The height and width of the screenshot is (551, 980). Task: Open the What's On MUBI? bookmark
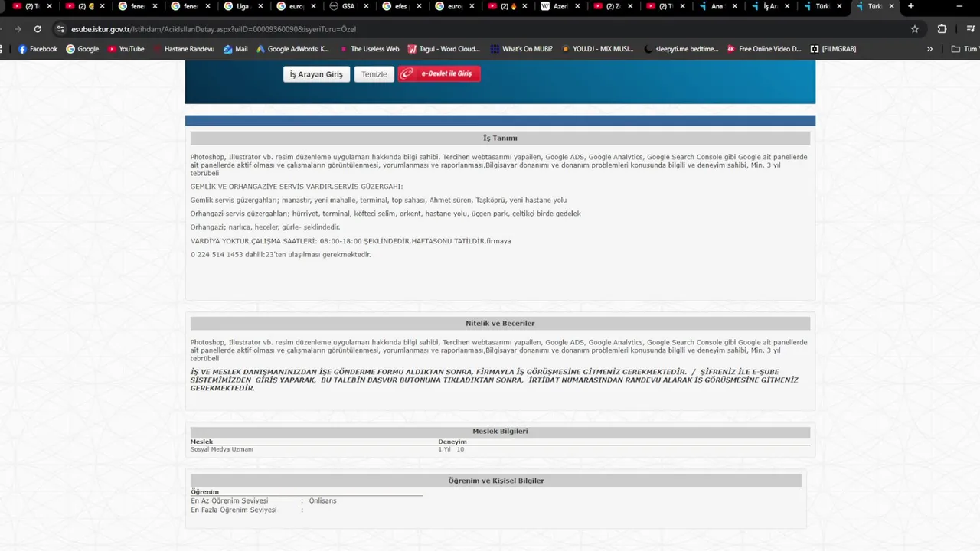[x=521, y=49]
